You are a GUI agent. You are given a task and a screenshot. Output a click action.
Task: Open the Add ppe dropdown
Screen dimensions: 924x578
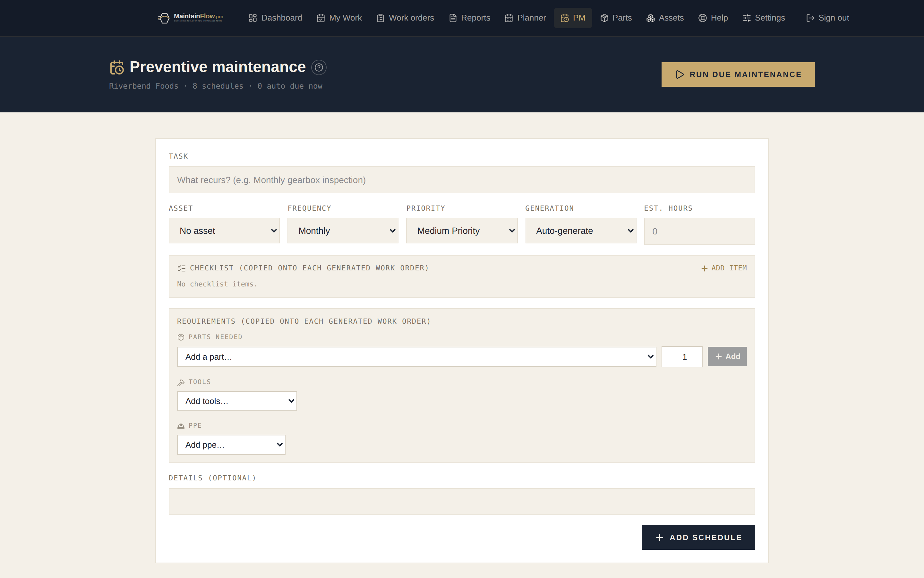pos(231,445)
